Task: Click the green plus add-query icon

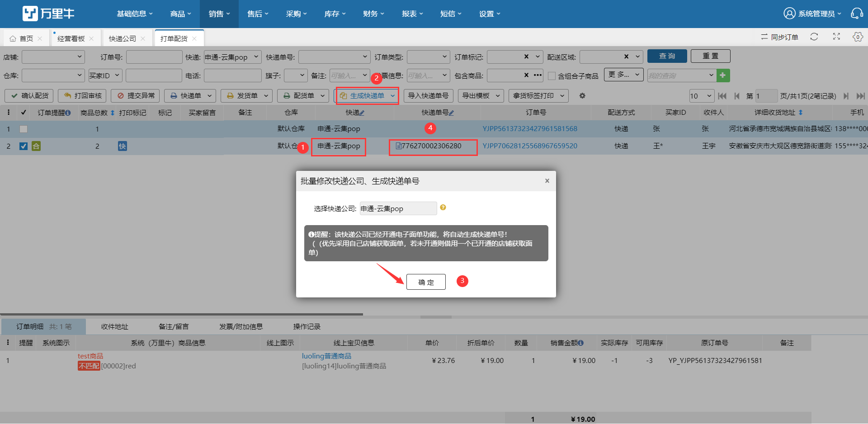Action: click(723, 75)
